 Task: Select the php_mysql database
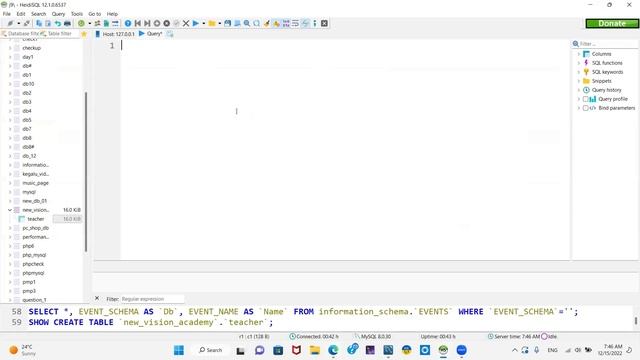point(34,255)
